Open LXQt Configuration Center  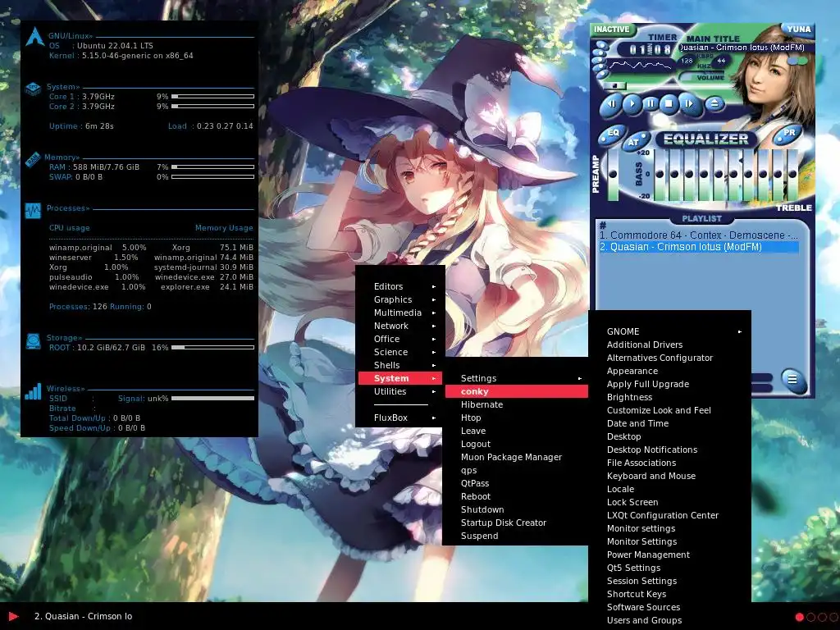point(669,515)
